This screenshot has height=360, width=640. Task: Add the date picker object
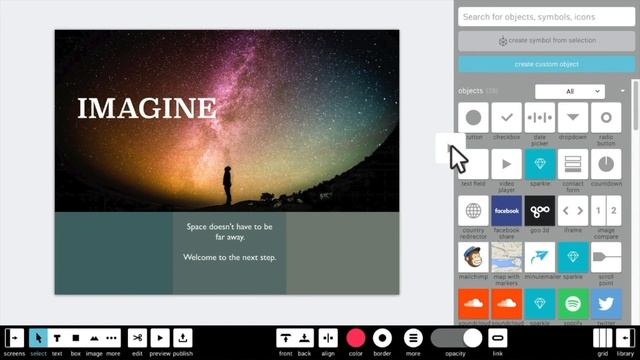tap(540, 118)
